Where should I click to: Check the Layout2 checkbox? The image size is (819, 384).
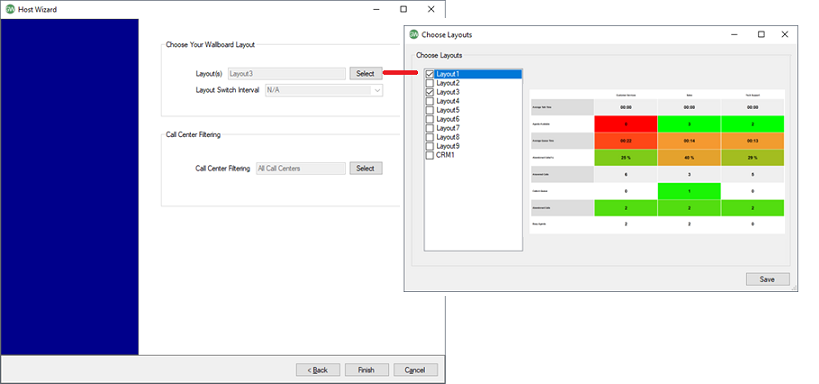(x=430, y=83)
